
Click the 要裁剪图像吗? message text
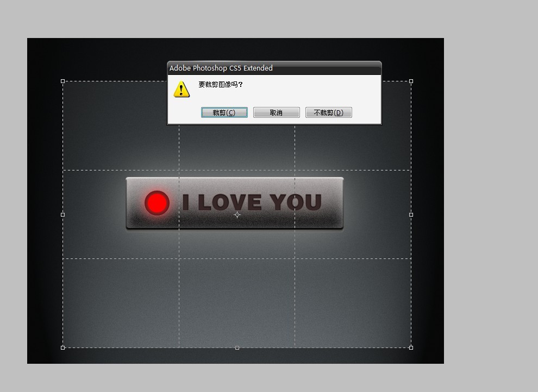(220, 85)
